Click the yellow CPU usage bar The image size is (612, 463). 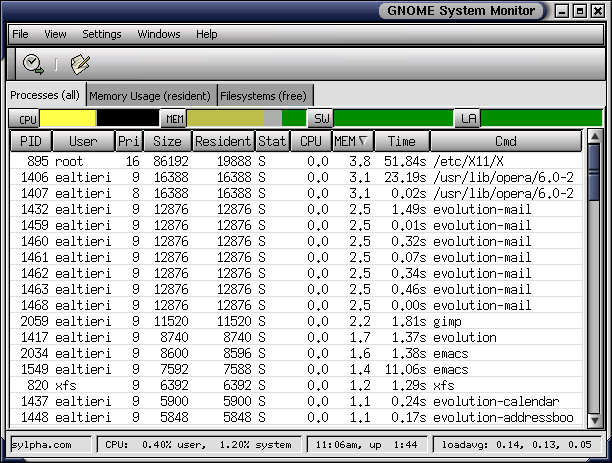pyautogui.click(x=68, y=119)
